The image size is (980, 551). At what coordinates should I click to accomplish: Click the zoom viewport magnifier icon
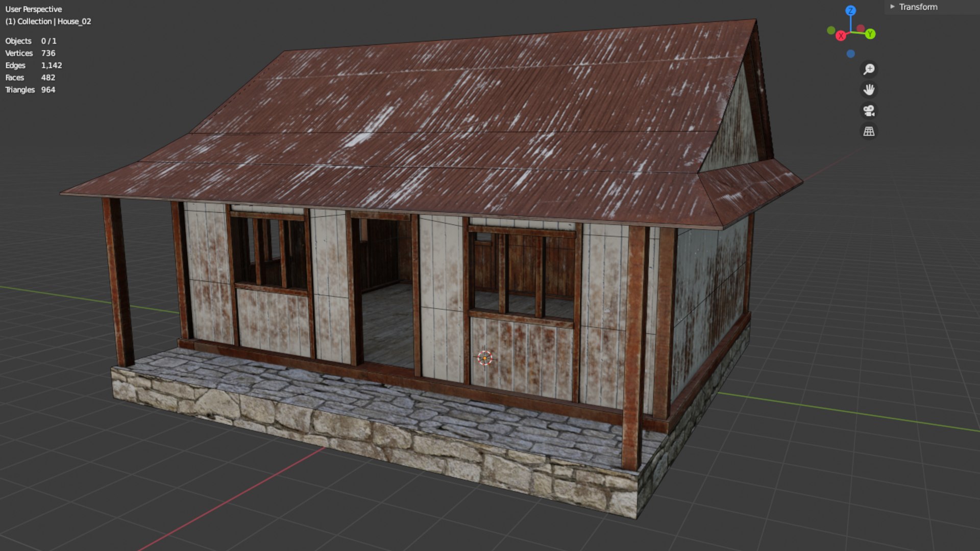coord(869,69)
